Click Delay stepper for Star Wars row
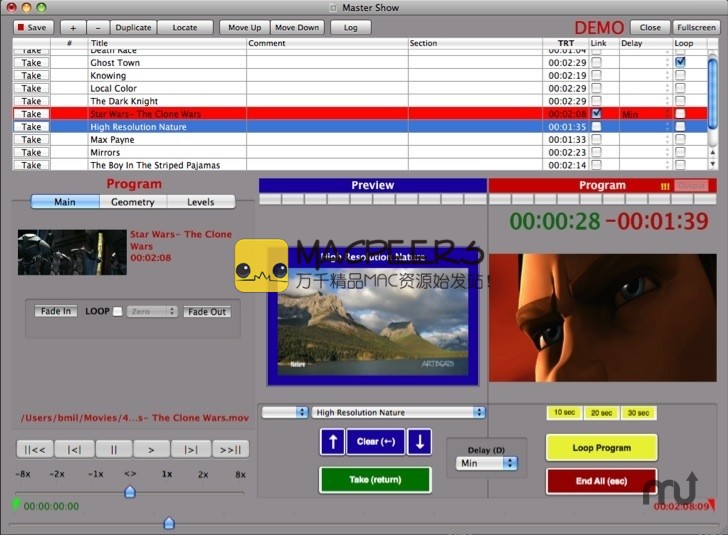 [667, 114]
